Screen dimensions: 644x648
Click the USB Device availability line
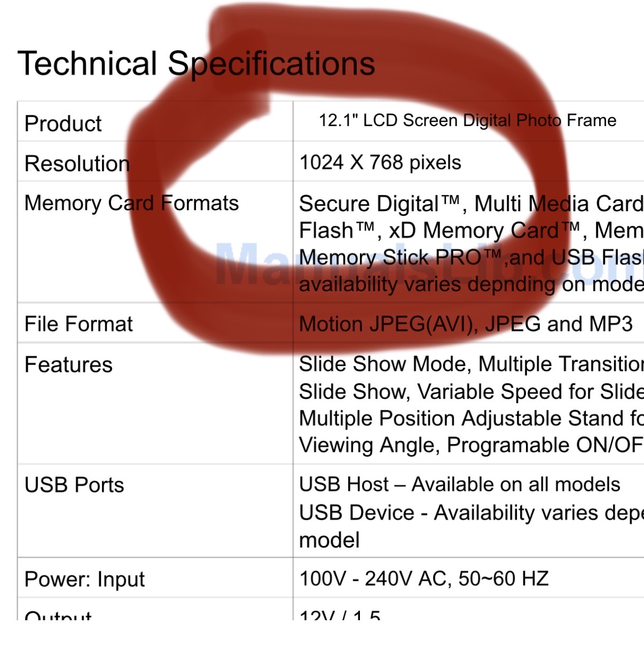click(472, 513)
